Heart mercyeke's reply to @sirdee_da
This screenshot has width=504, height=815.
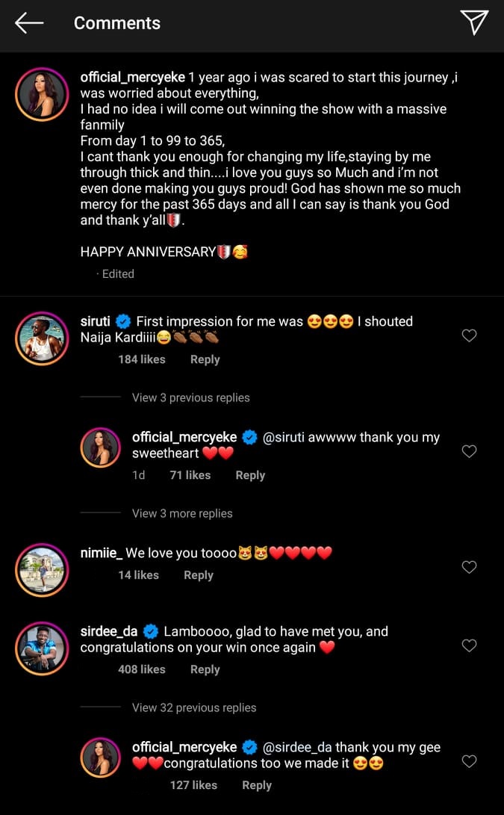(469, 762)
